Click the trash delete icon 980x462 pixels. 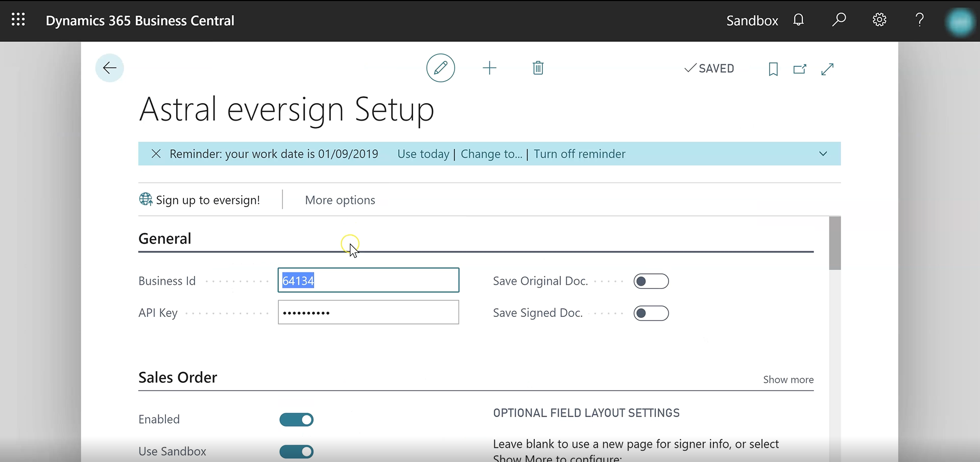click(538, 68)
